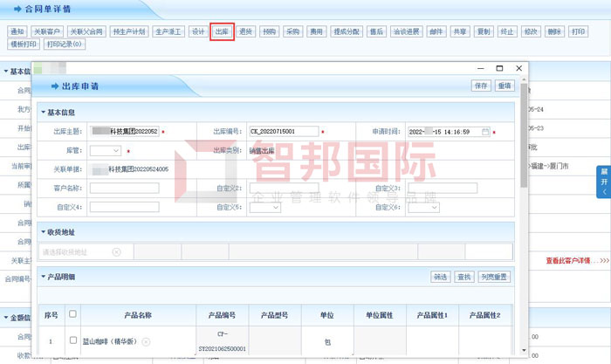The width and height of the screenshot is (611, 364).
Task: Edit the 出库主题 input field
Action: click(x=124, y=131)
